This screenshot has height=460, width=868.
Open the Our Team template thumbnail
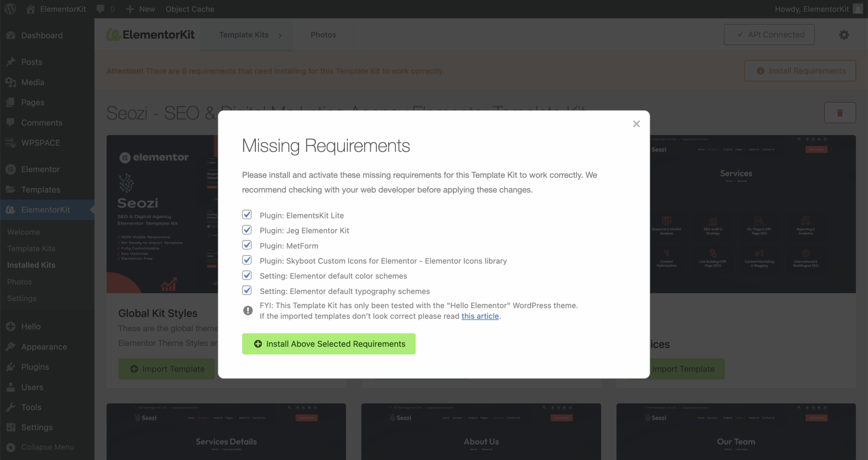[736, 432]
